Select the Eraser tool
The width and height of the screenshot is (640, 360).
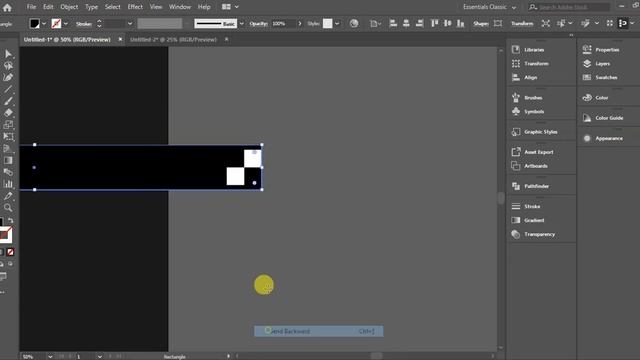8,113
